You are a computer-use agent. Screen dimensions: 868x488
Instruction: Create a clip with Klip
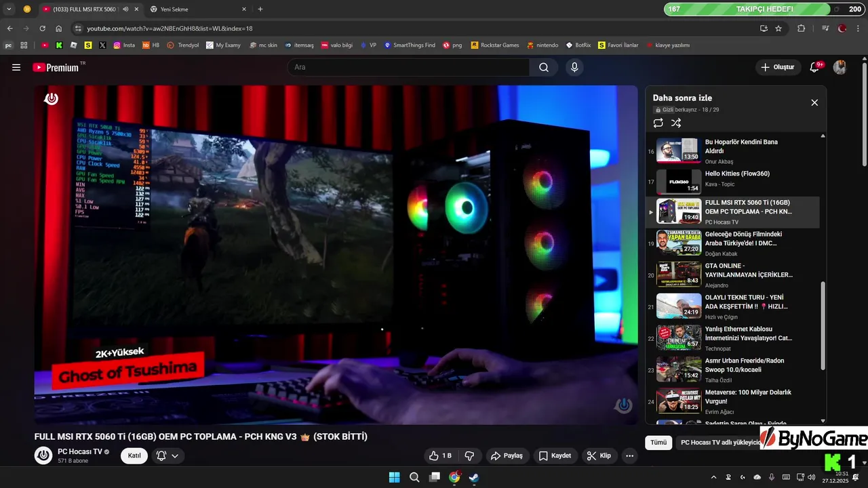[599, 455]
